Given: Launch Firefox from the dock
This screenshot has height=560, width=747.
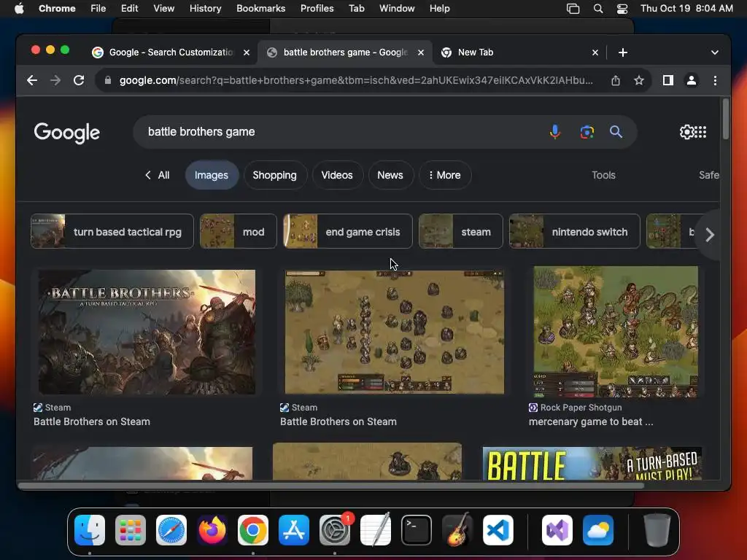Looking at the screenshot, I should pos(212,530).
